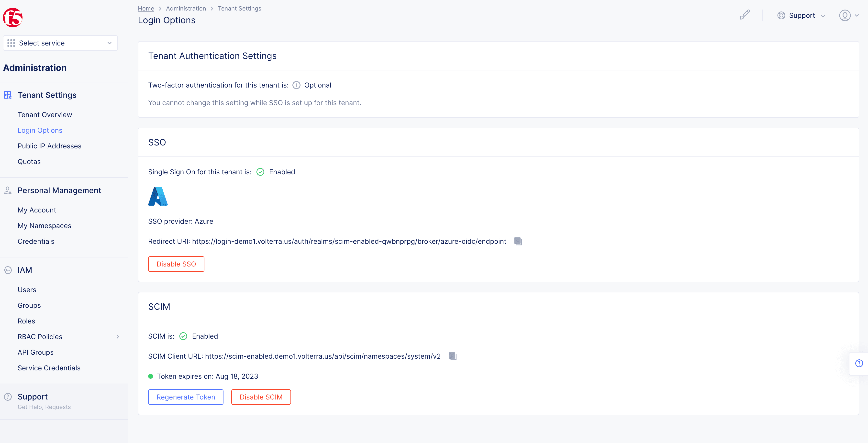Select Login Options from sidebar
The height and width of the screenshot is (443, 868).
click(40, 130)
